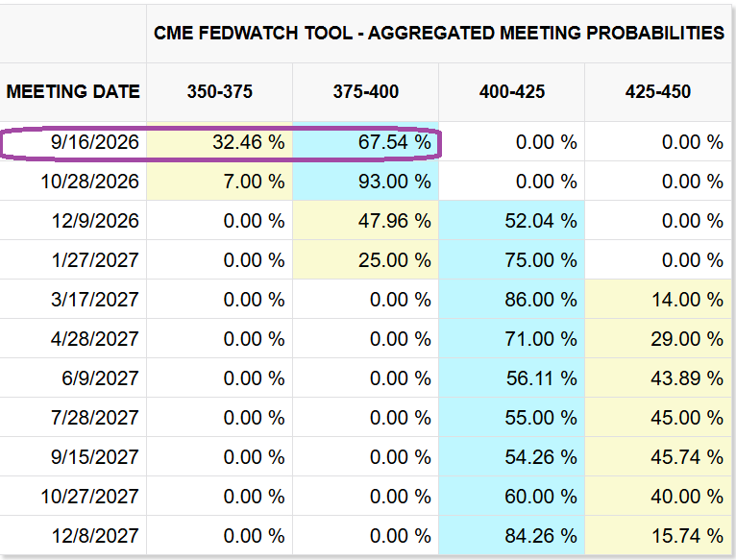Click the 45.74 % cell
The image size is (736, 560).
(x=658, y=456)
